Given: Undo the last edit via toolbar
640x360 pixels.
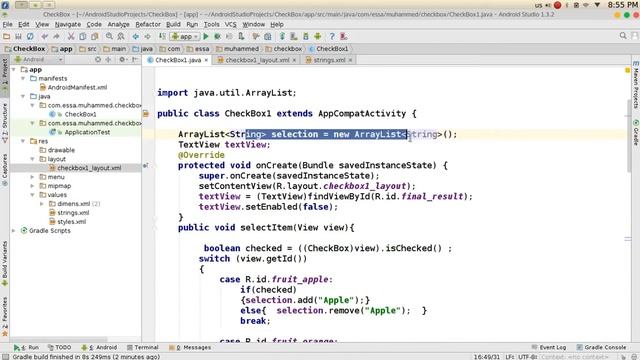Looking at the screenshot, I should click(x=44, y=36).
